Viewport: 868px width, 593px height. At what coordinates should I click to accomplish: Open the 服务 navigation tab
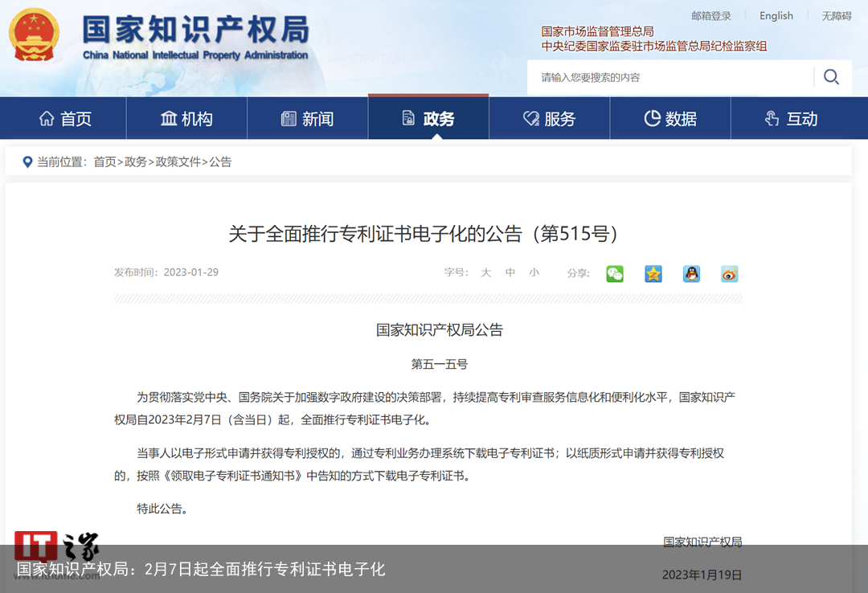(549, 118)
